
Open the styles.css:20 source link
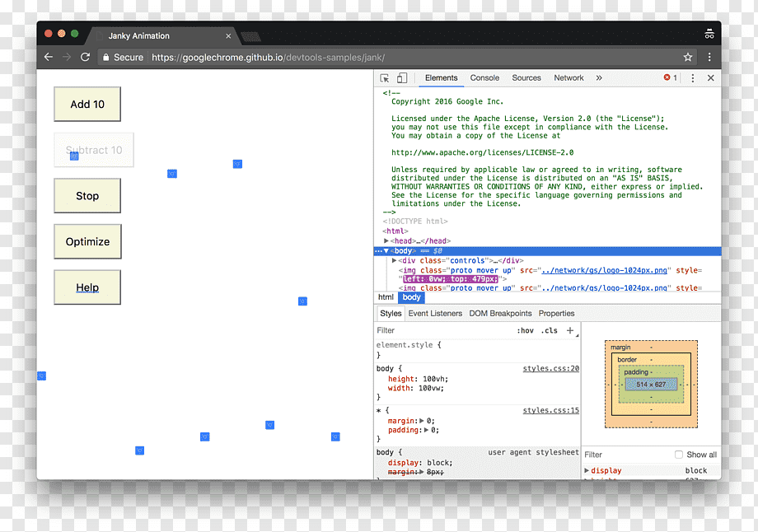[x=550, y=368]
